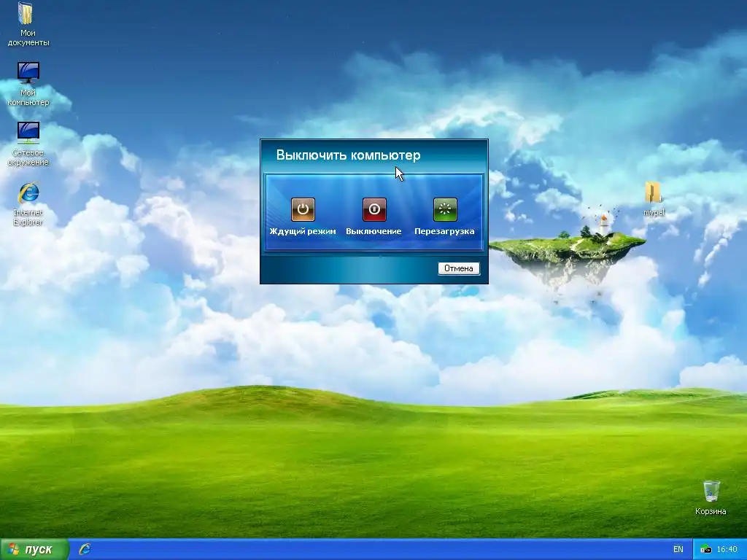
Task: Select the mypal folder on desktop
Action: click(654, 199)
